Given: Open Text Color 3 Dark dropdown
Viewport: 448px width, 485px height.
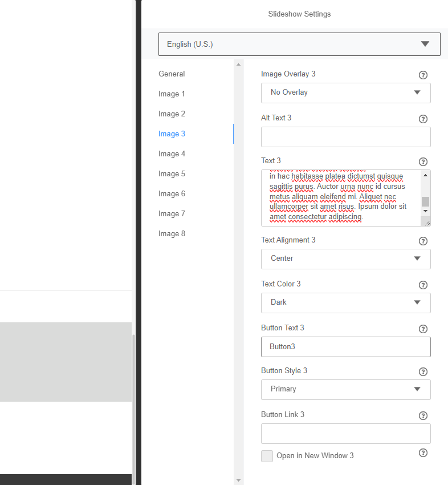Looking at the screenshot, I should tap(345, 302).
